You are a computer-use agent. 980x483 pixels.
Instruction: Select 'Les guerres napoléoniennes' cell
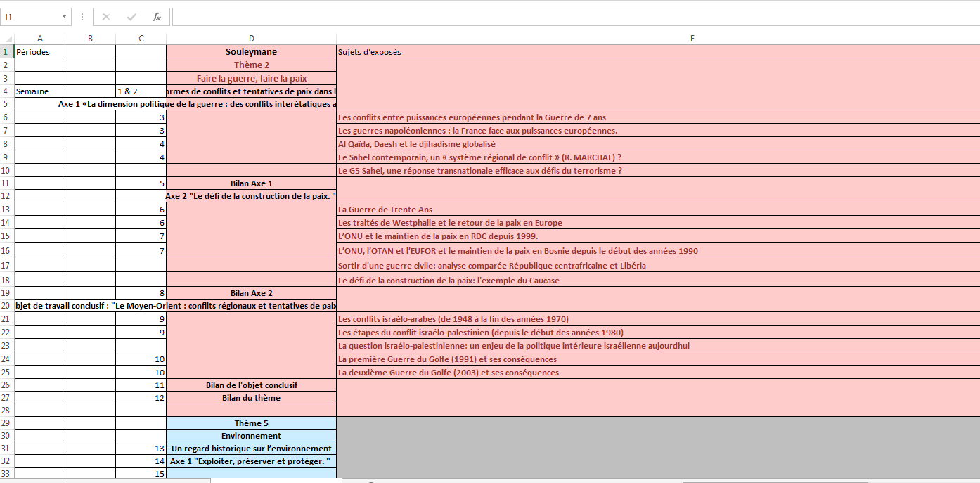point(658,131)
